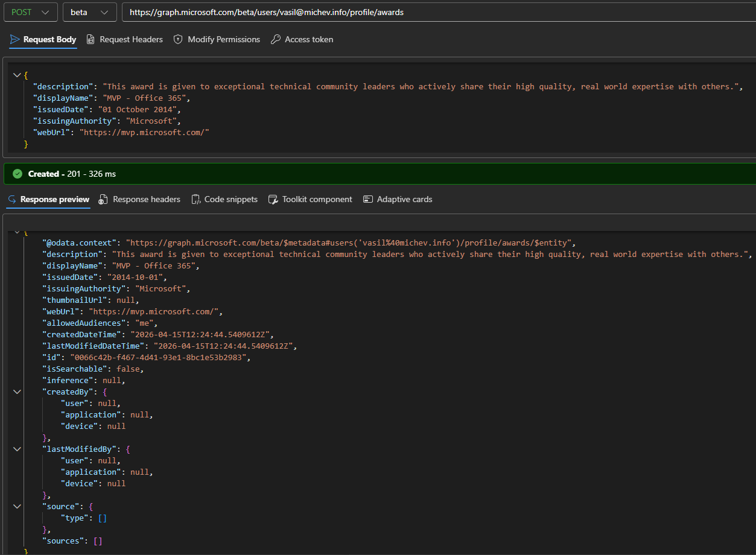Image resolution: width=756 pixels, height=555 pixels.
Task: Click the Response headers icon
Action: 103,200
